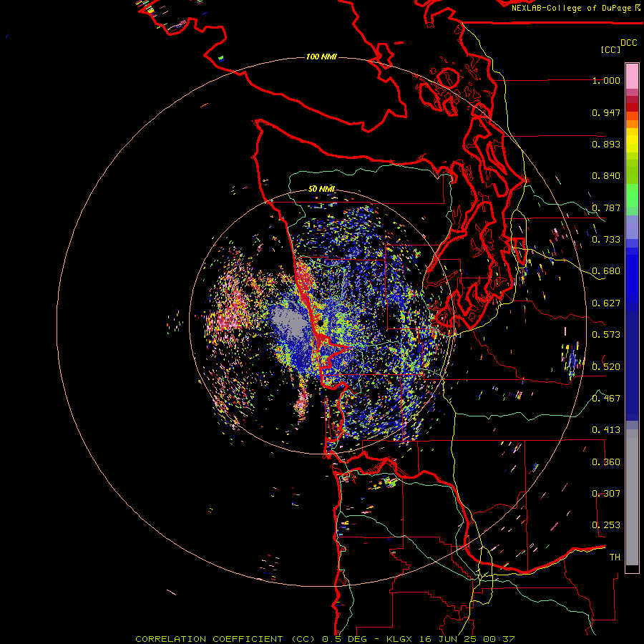Click the 0.467 scale value label

[x=606, y=399]
